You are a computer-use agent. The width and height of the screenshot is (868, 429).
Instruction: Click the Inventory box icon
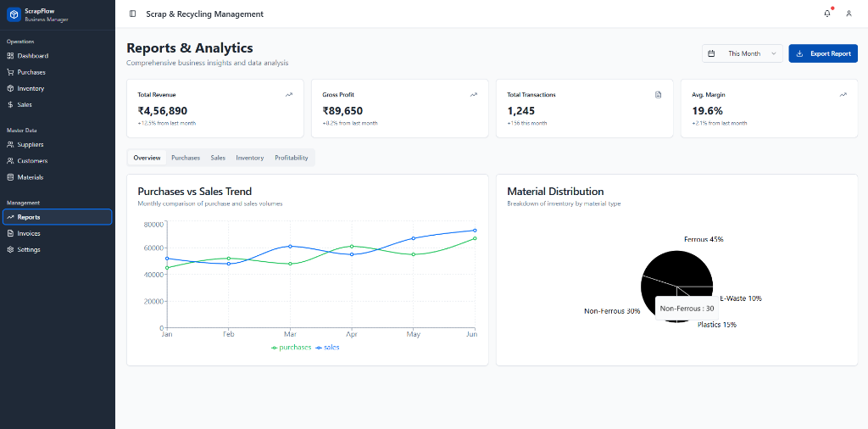10,88
